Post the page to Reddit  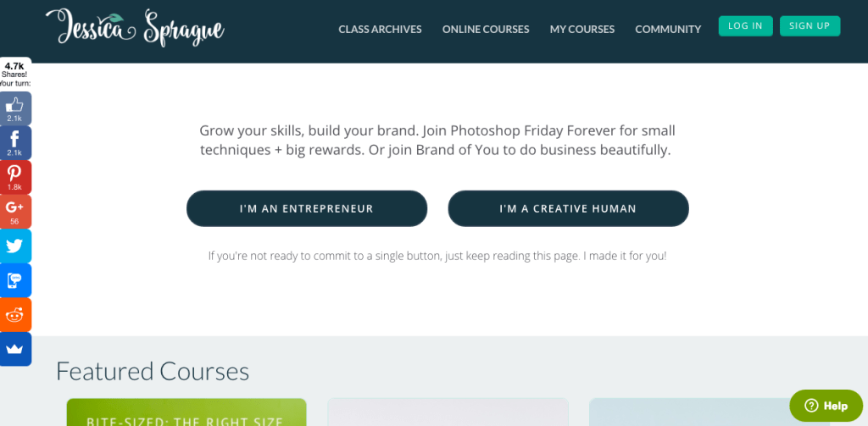[15, 315]
